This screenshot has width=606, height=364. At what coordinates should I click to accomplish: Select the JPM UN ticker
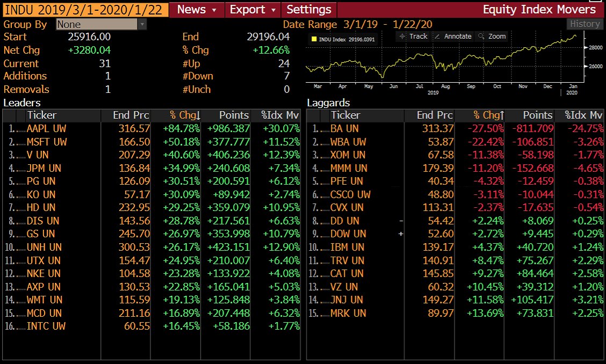point(44,168)
